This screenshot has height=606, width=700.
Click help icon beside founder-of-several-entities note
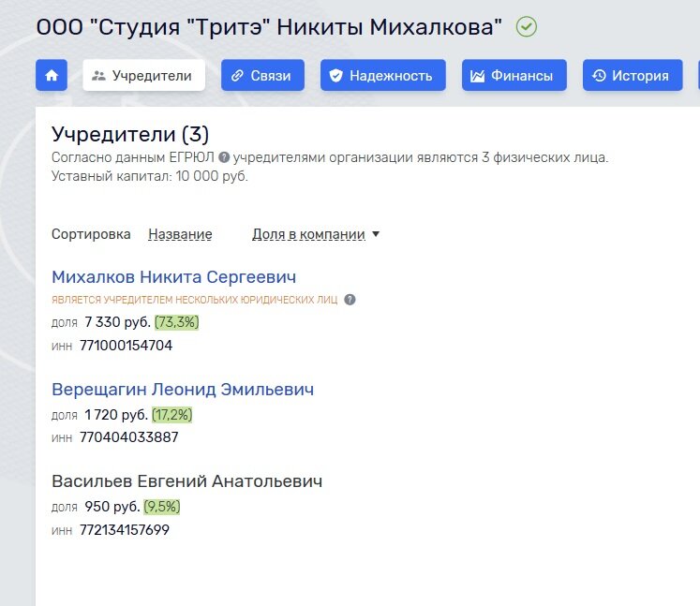350,300
